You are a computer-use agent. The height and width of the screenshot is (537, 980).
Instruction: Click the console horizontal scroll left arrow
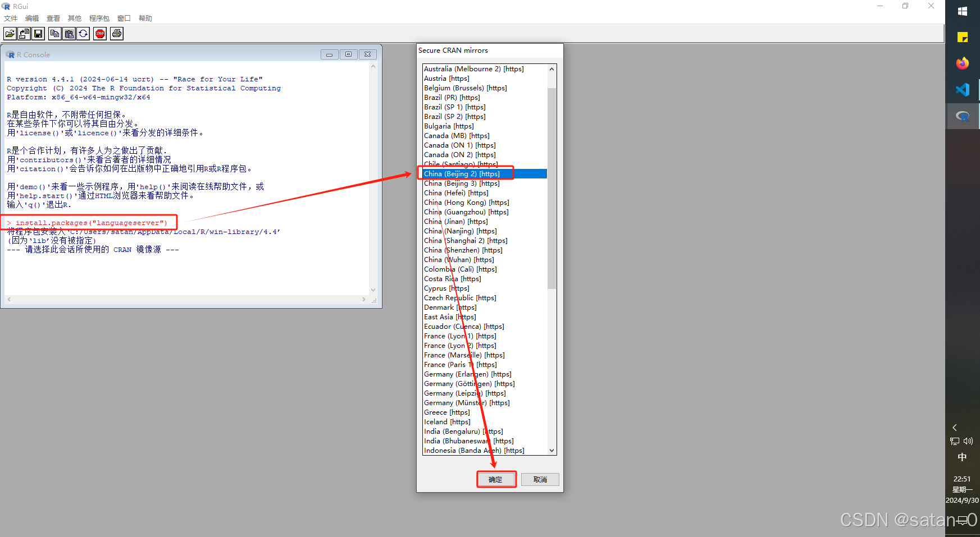[x=9, y=300]
